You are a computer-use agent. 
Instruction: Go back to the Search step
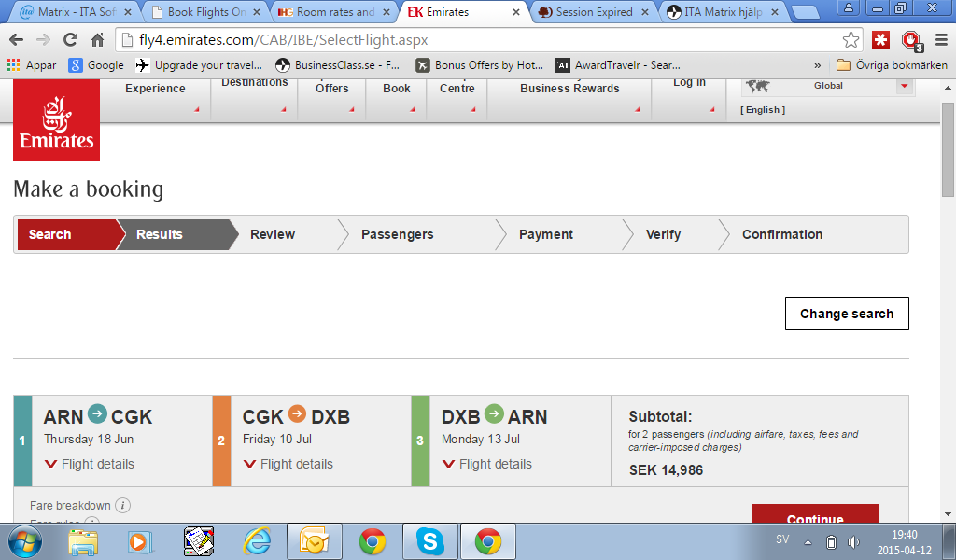tap(50, 234)
